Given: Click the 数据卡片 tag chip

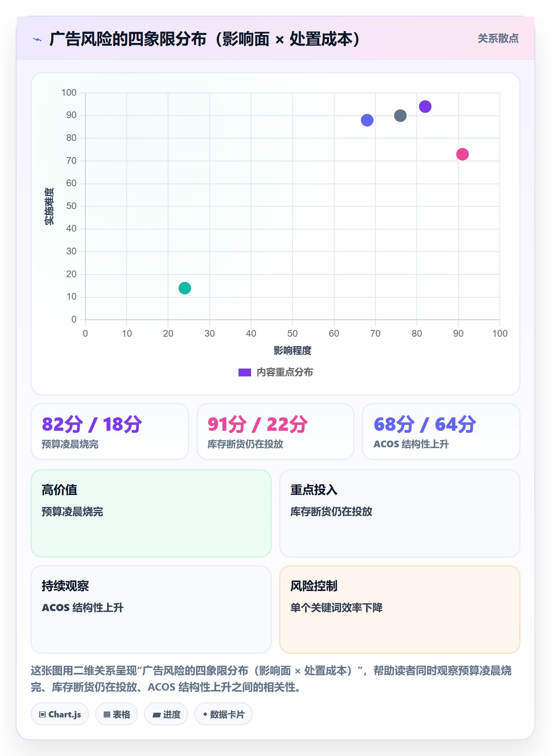Looking at the screenshot, I should click(x=224, y=714).
